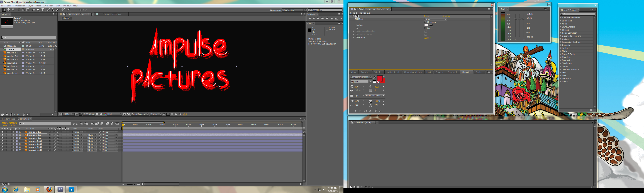Image resolution: width=644 pixels, height=193 pixels.
Task: Open Parent None dropdown for layer 3
Action: (109, 138)
